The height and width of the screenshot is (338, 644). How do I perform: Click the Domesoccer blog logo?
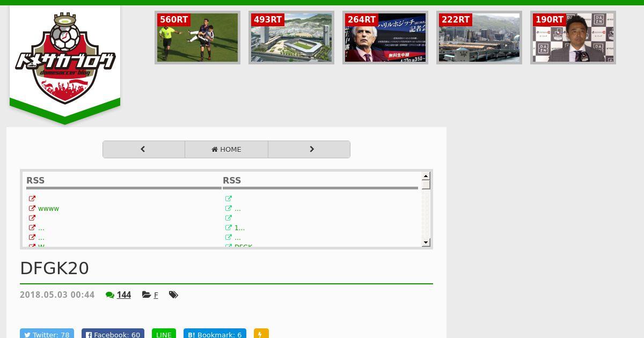click(x=65, y=58)
